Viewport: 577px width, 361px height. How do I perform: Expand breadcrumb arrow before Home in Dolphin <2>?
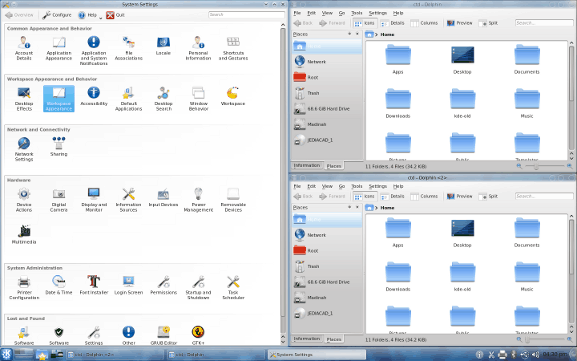(376, 208)
